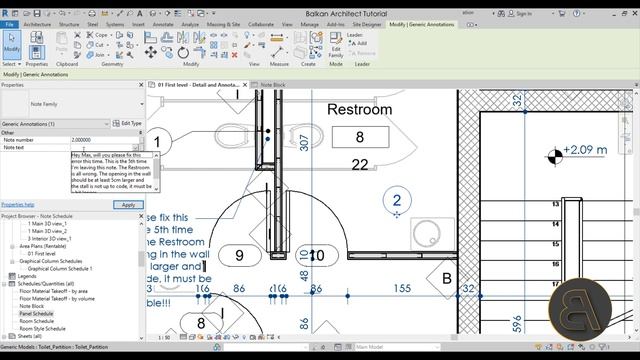Click the Aligned Dimension measure icon
Viewport: 640px width, 360px height.
pos(277,38)
